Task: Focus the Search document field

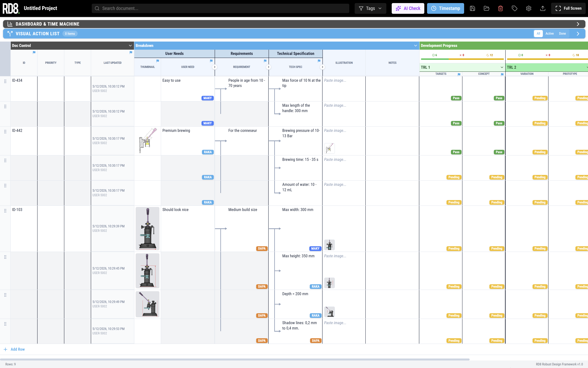Action: (220, 8)
